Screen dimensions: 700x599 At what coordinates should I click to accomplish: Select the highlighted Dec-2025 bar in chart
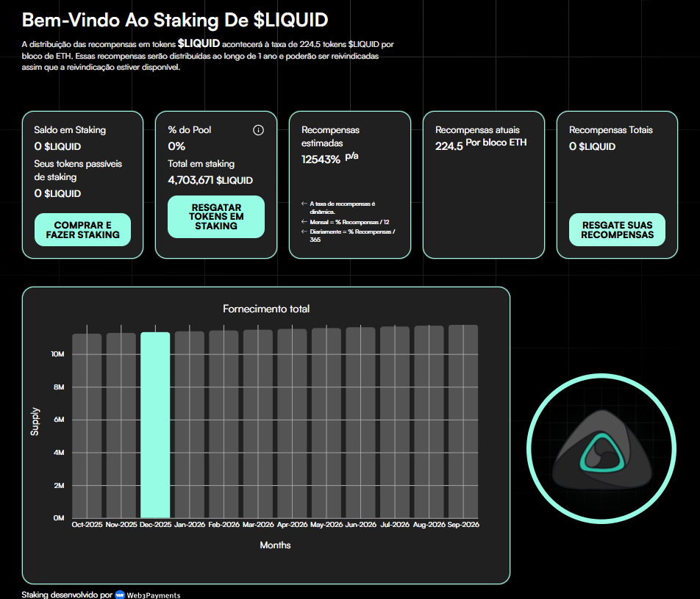155,425
